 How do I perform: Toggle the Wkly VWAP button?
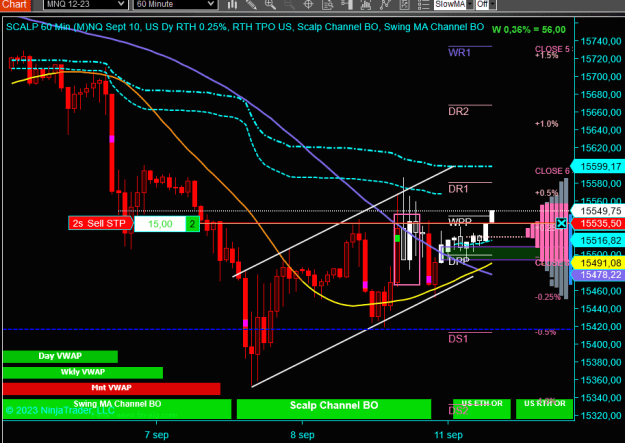pyautogui.click(x=83, y=372)
